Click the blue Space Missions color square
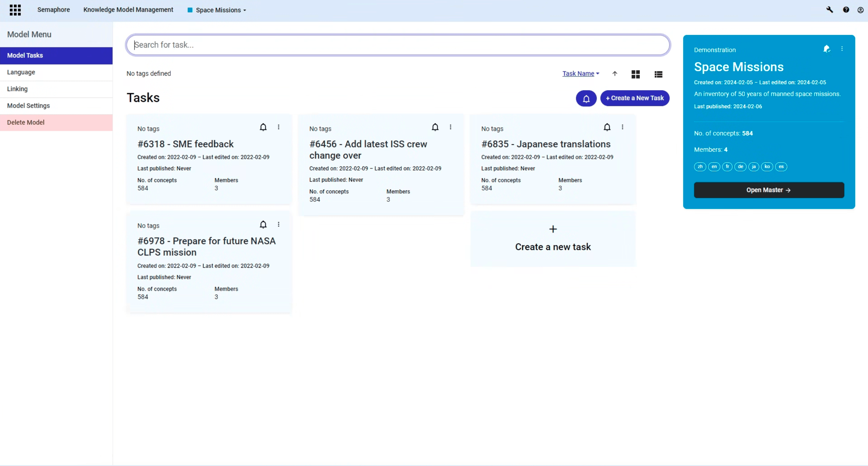Screen dimensions: 868x466 click(x=190, y=10)
